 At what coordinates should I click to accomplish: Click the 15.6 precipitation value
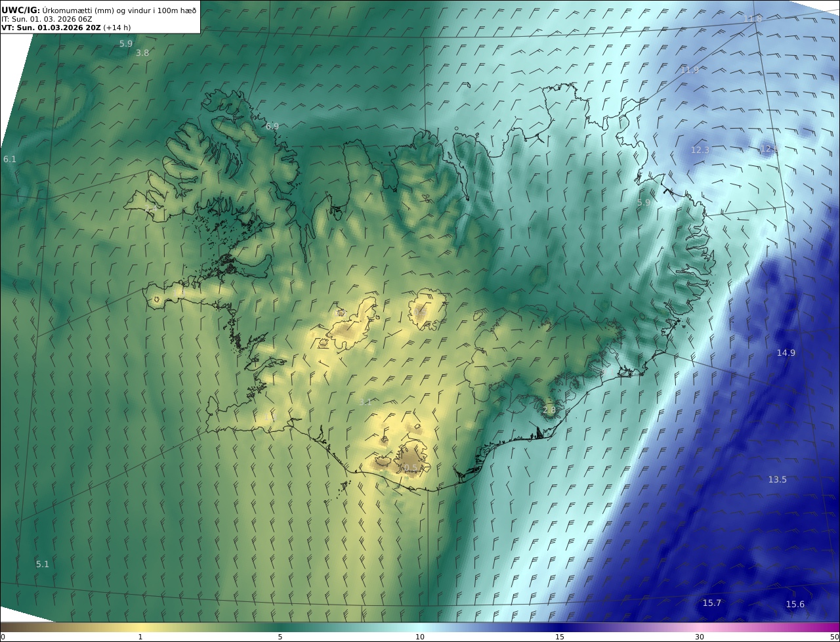(795, 605)
